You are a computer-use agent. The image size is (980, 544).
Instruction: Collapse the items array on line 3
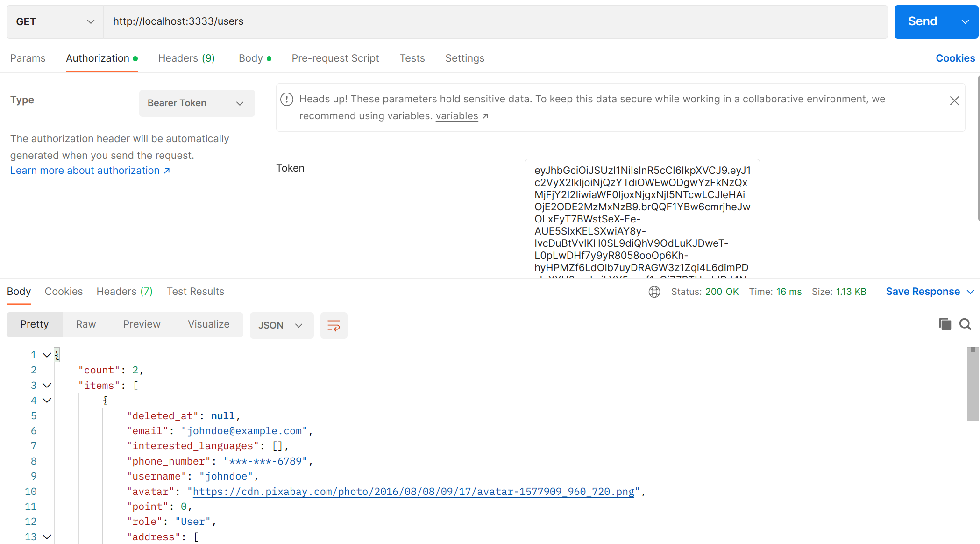coord(46,385)
